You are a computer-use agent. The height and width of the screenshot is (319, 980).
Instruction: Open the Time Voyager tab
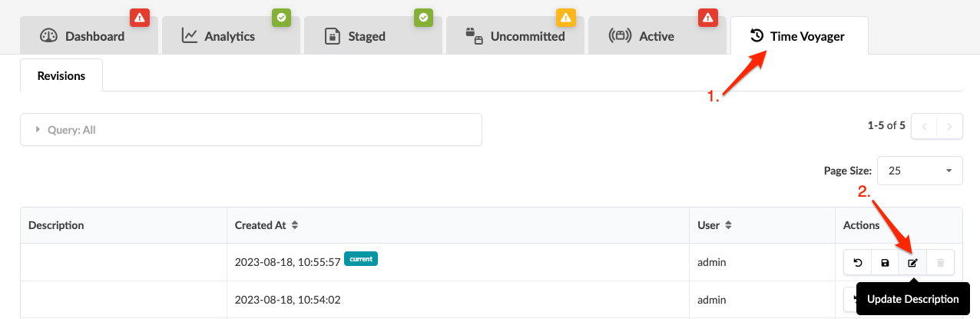click(799, 36)
